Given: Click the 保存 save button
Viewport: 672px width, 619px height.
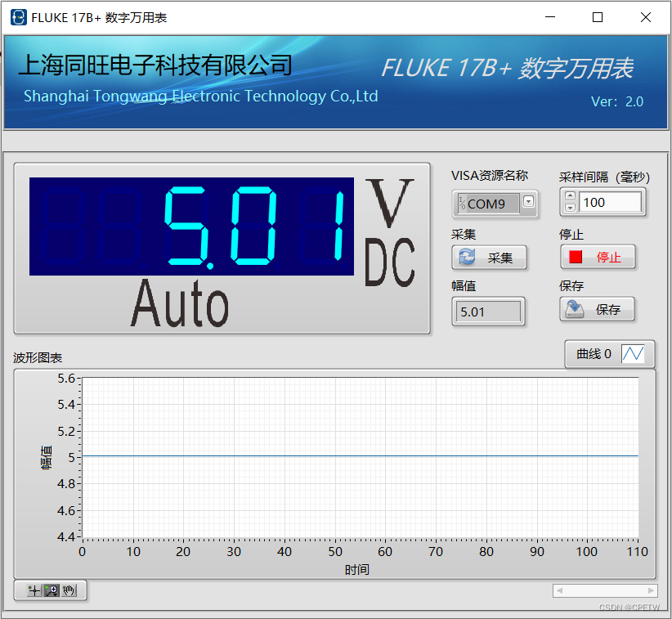Looking at the screenshot, I should pyautogui.click(x=597, y=309).
